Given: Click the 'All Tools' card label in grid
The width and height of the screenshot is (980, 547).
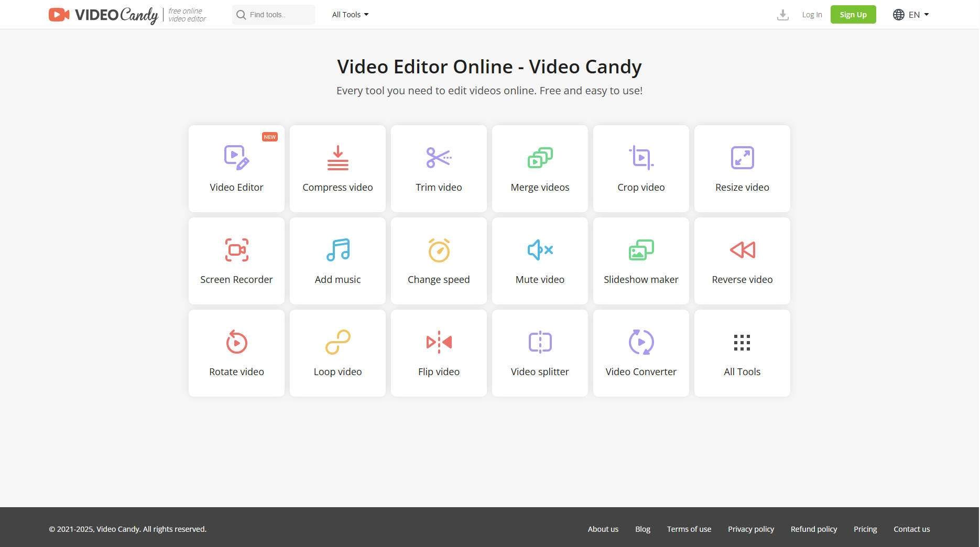Looking at the screenshot, I should click(742, 372).
